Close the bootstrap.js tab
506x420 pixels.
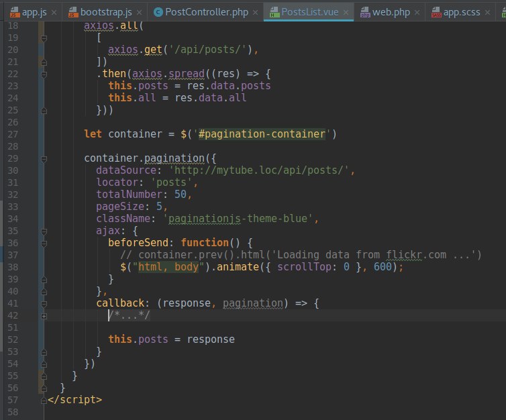click(139, 13)
